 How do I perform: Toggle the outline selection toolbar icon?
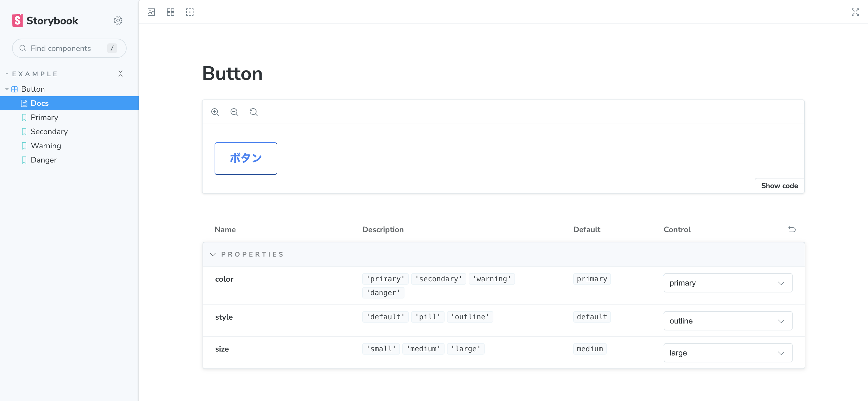[190, 12]
